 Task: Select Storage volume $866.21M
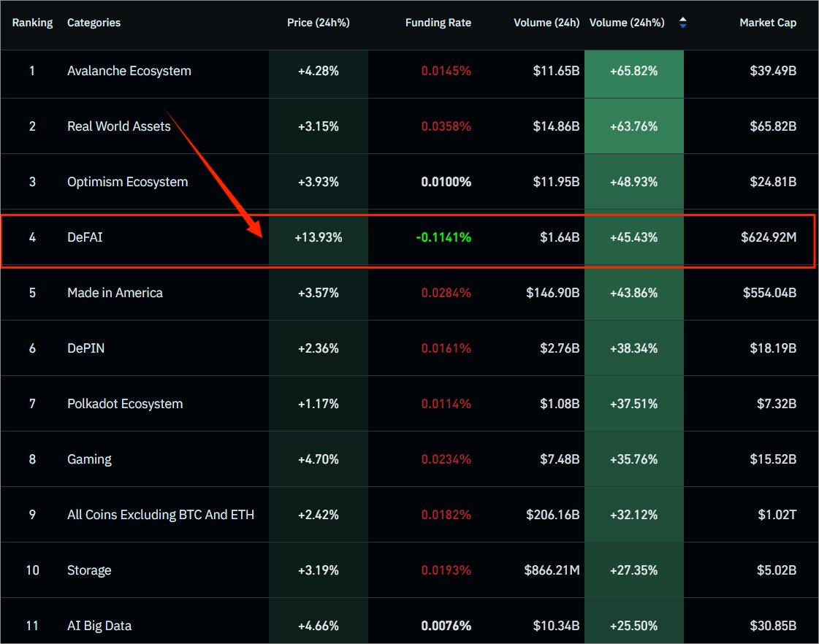[552, 570]
